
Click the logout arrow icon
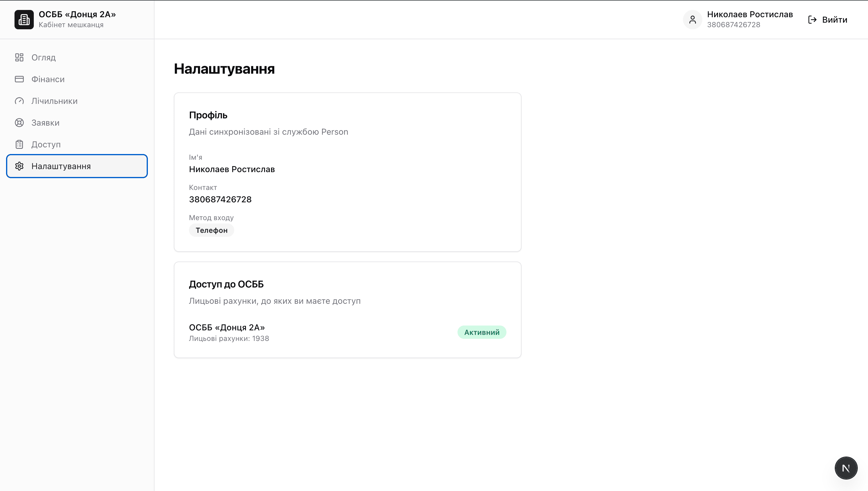[x=812, y=20]
